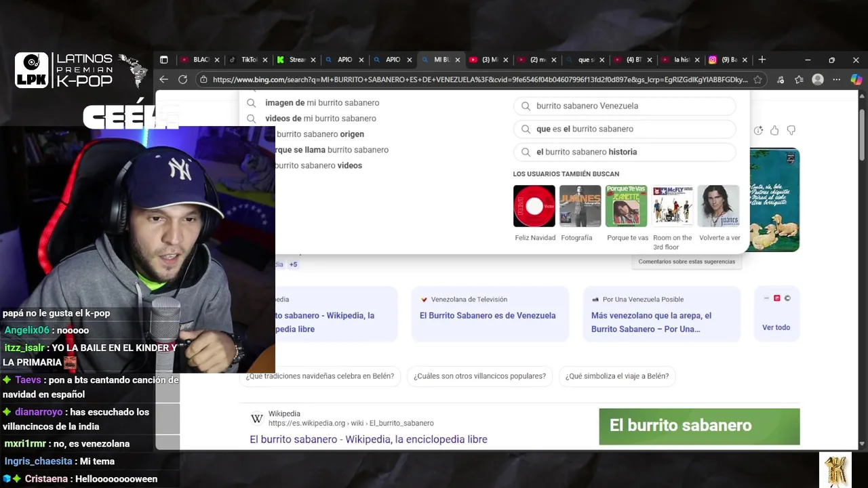
Task: Select suggestion 'burrito sabanero videos'
Action: pyautogui.click(x=319, y=165)
